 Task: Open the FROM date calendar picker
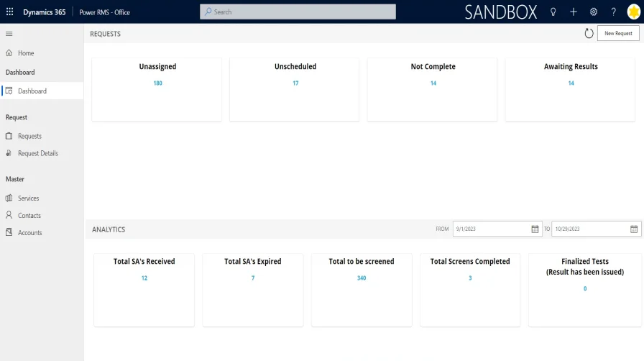[535, 229]
